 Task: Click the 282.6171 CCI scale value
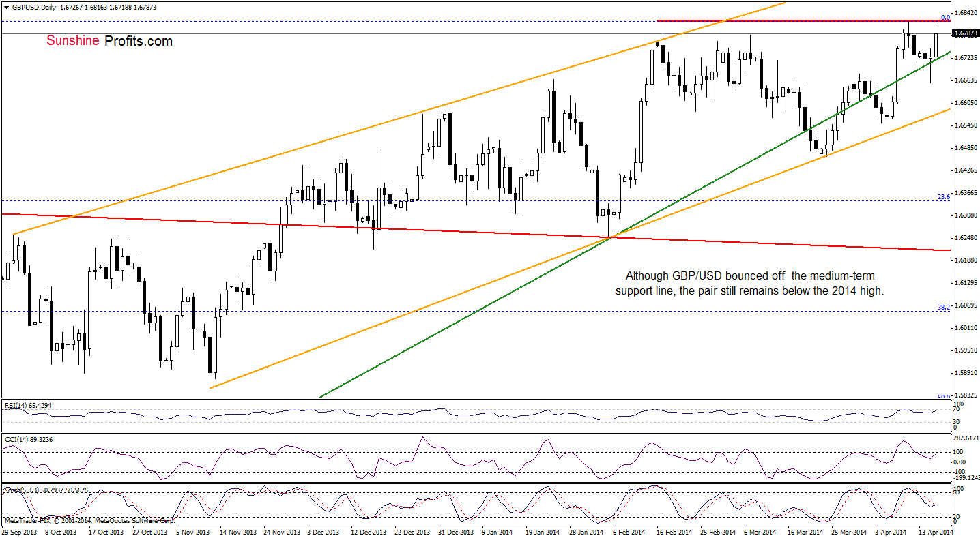tap(965, 440)
